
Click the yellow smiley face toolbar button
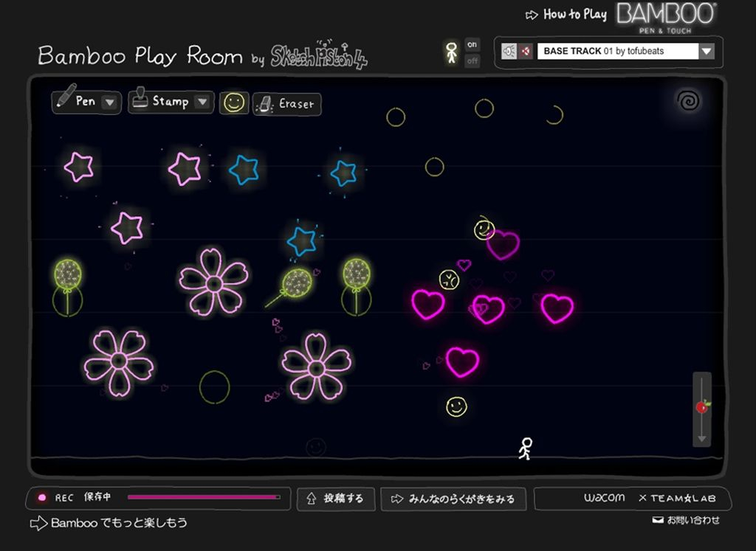click(x=234, y=103)
